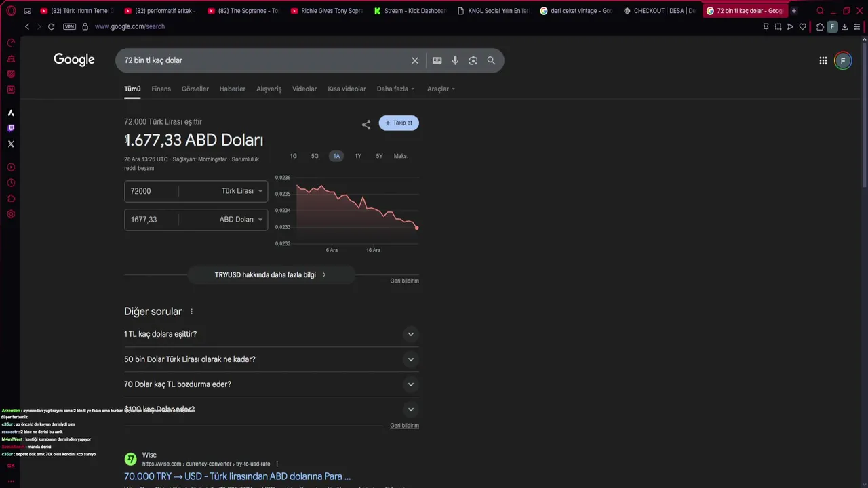Expand the Daha fazla search menu
The image size is (868, 488).
(395, 89)
